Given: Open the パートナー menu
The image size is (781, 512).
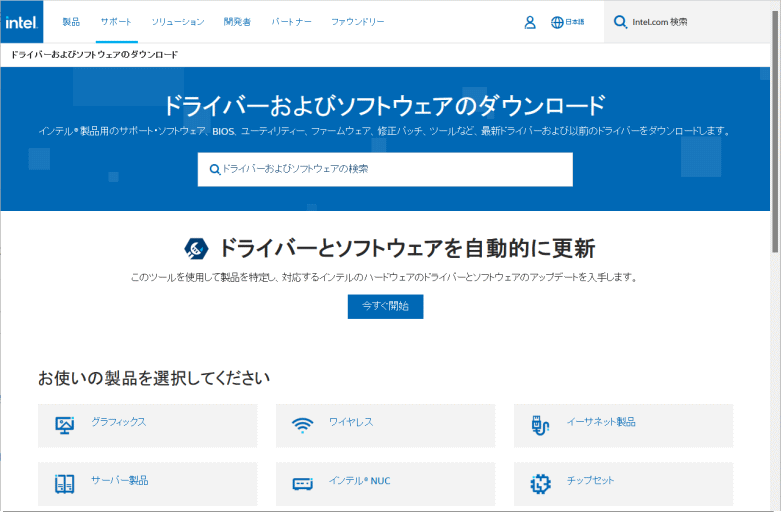Looking at the screenshot, I should (x=291, y=22).
